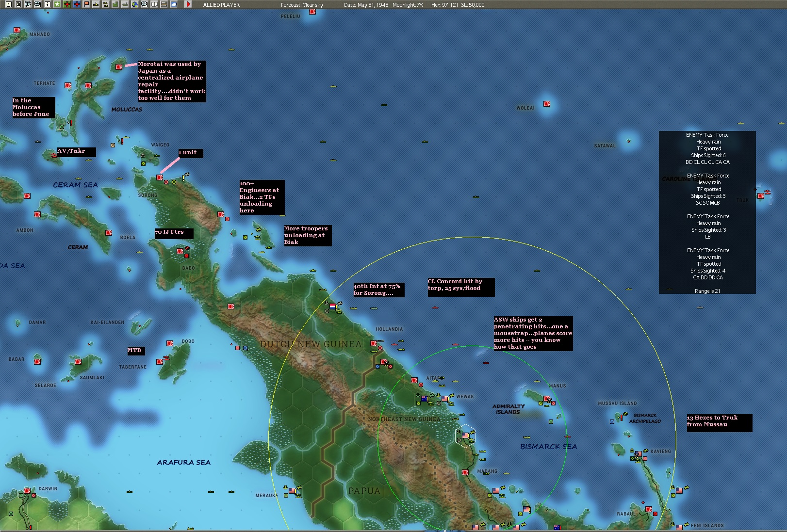Click the cloud weather toolbar icon
Screen dimensions: 787x532
pyautogui.click(x=174, y=4)
